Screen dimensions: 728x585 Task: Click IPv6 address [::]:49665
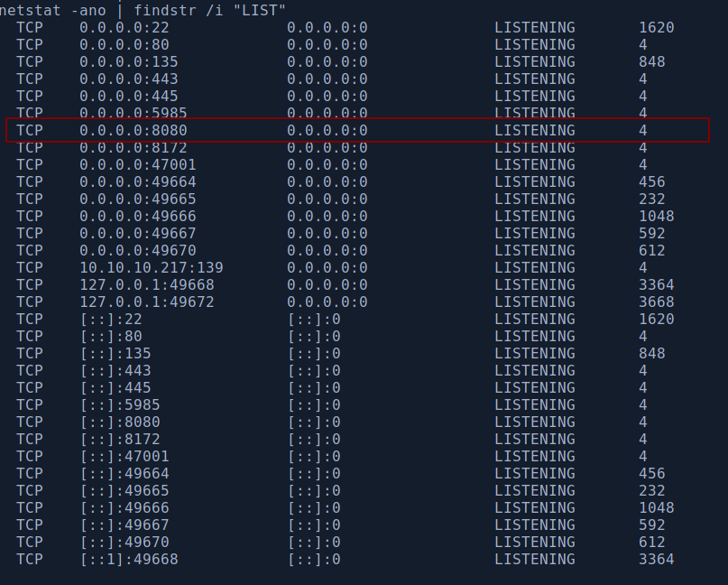click(124, 491)
